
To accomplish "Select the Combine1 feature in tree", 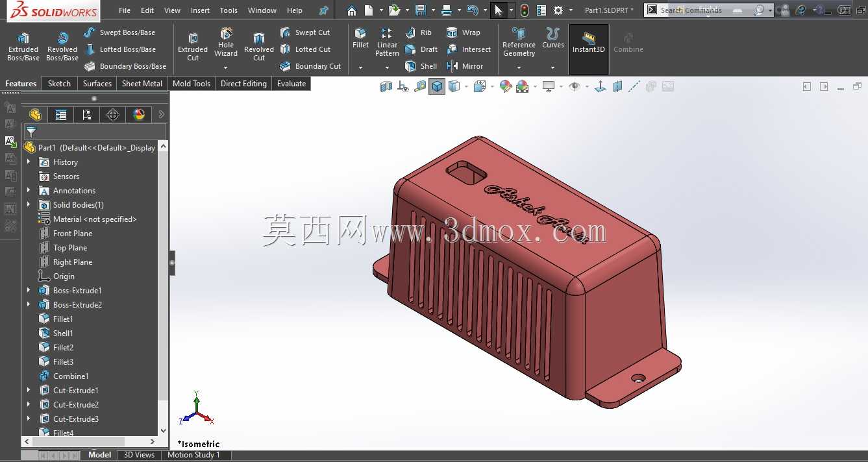I will pyautogui.click(x=64, y=376).
